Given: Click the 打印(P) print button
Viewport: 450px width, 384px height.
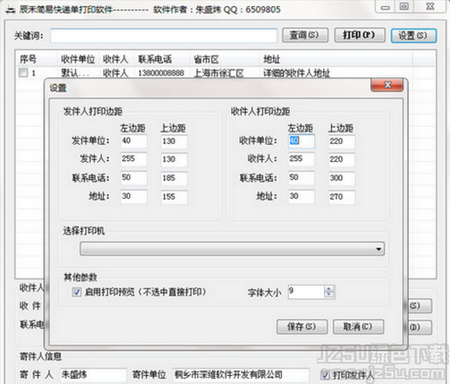Looking at the screenshot, I should 359,35.
